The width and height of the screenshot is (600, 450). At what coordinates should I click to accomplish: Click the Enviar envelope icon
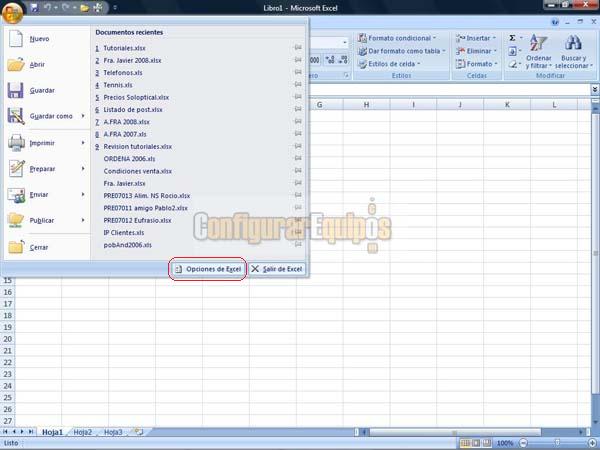click(x=16, y=195)
